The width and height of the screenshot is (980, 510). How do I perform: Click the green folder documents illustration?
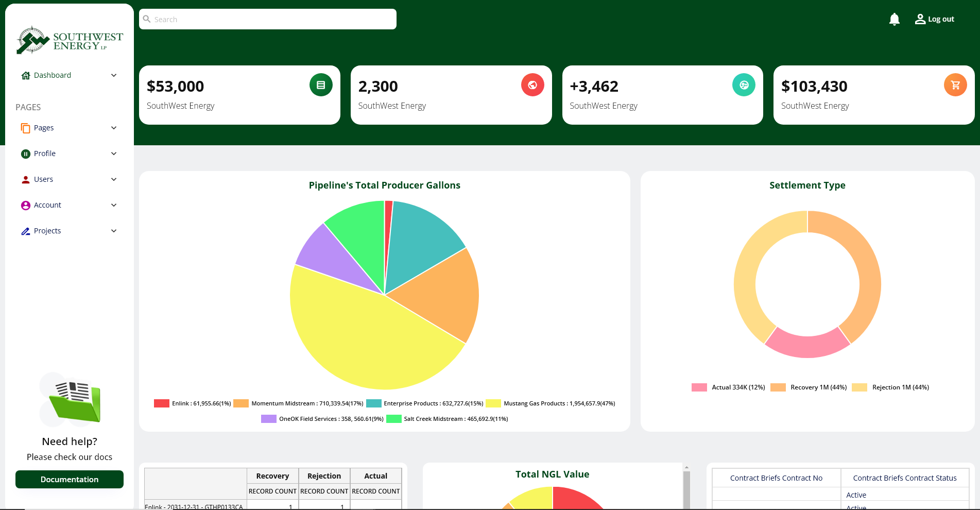pyautogui.click(x=70, y=400)
